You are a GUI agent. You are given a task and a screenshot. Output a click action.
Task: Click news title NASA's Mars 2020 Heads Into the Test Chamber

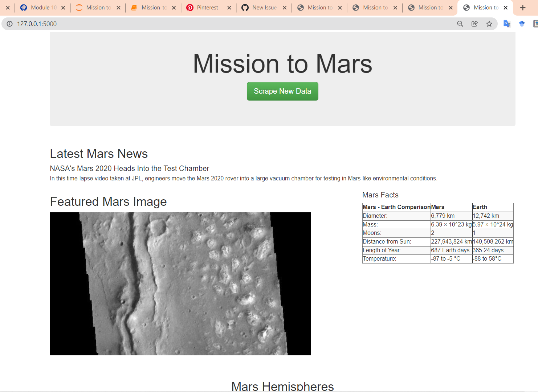coord(130,168)
